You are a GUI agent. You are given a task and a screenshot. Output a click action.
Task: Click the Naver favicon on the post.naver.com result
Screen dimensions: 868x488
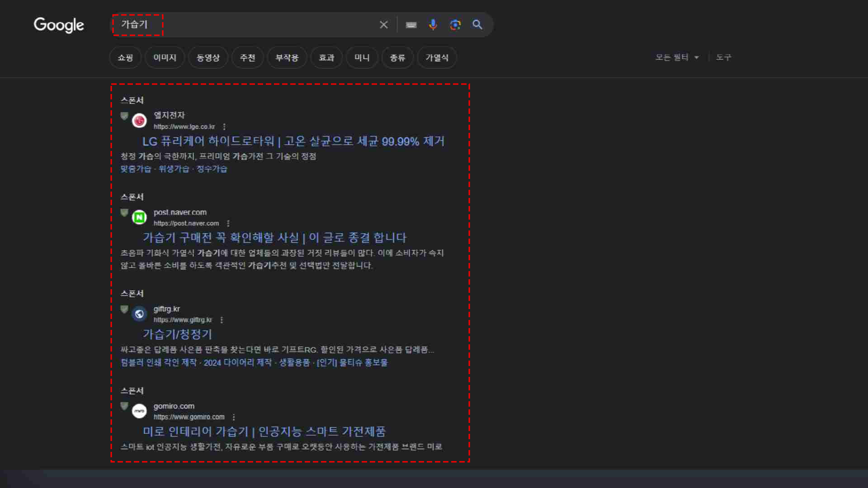point(139,217)
